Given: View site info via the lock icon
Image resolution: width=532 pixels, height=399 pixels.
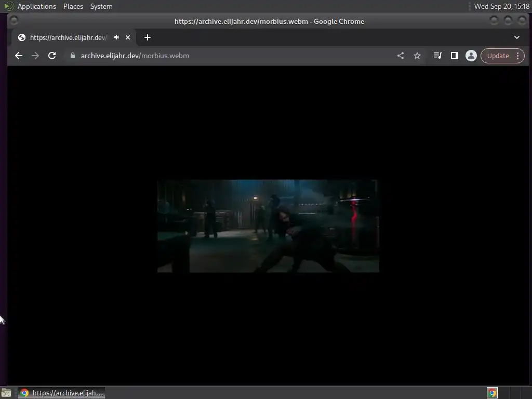Looking at the screenshot, I should (73, 56).
